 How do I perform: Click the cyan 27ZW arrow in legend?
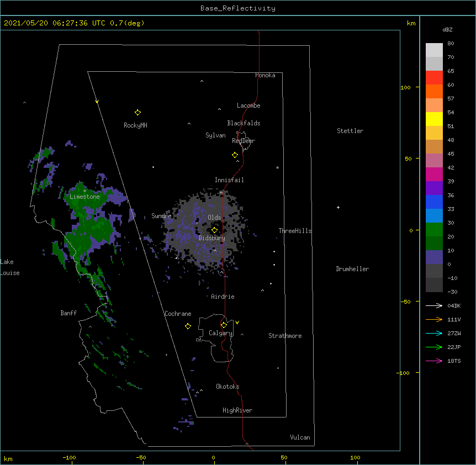pos(434,333)
